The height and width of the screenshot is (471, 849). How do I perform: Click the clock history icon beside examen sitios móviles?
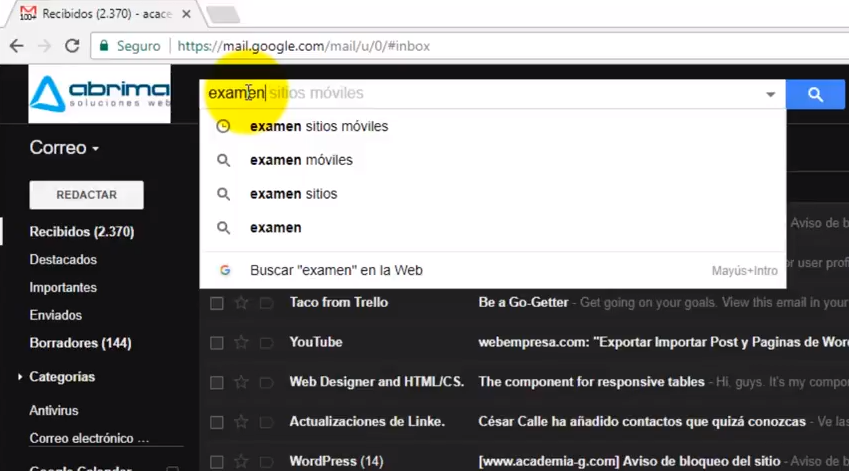point(223,126)
